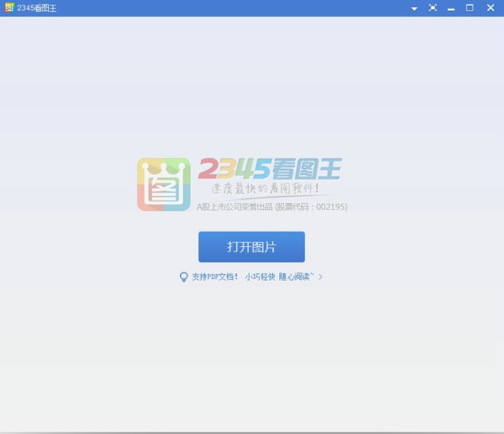Screen dimensions: 504x434
Task: Close the 2345看图王 window
Action: [x=490, y=8]
